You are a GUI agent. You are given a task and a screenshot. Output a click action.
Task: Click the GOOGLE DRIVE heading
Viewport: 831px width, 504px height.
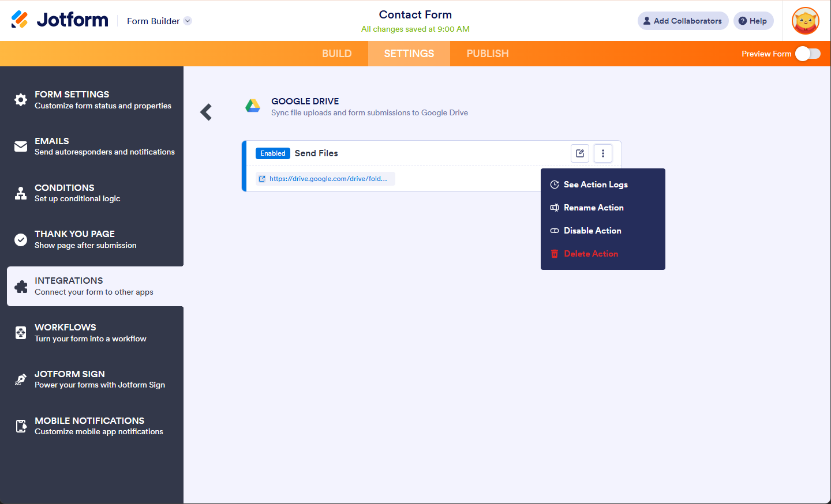point(305,101)
